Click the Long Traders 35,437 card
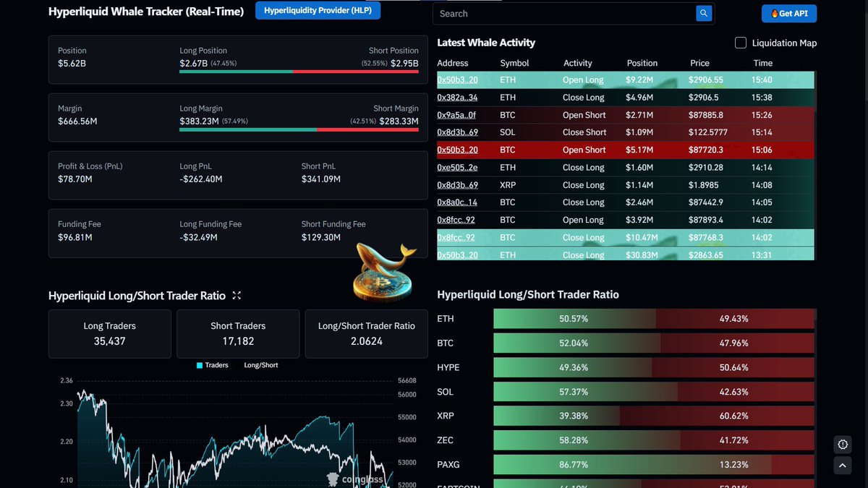 [x=110, y=334]
